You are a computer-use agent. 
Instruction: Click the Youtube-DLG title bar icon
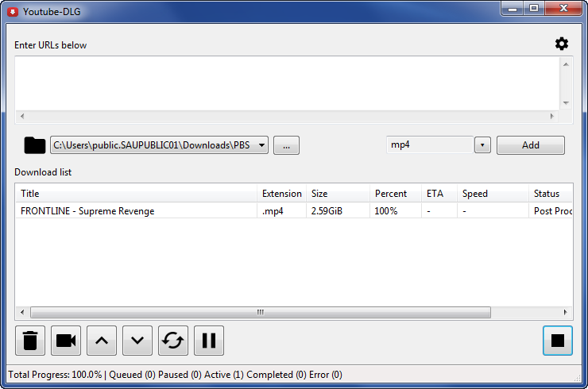point(13,12)
